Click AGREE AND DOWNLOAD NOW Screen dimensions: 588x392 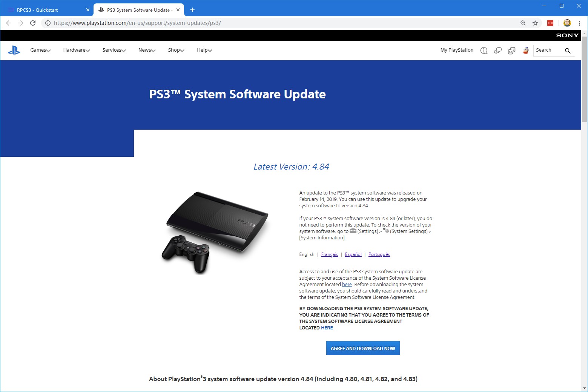362,348
